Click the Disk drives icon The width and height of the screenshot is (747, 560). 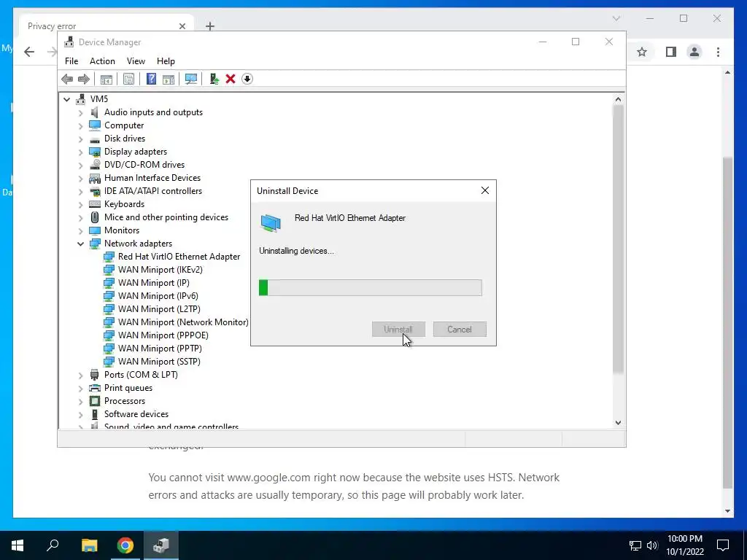[95, 139]
